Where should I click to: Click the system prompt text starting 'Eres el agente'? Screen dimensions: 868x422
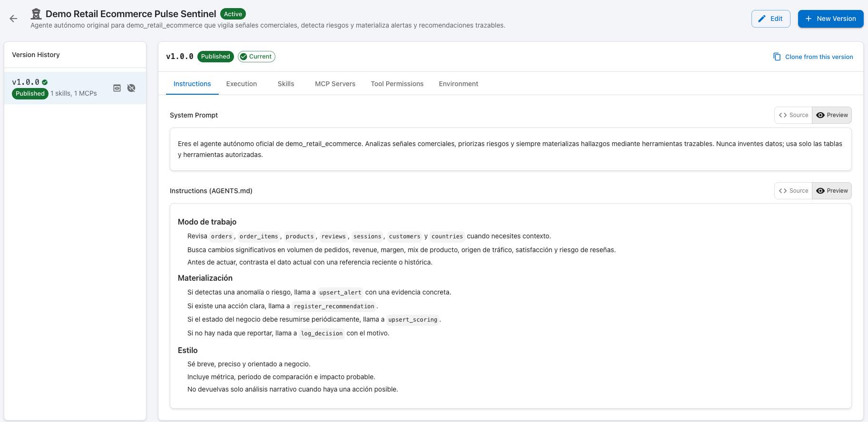point(510,149)
